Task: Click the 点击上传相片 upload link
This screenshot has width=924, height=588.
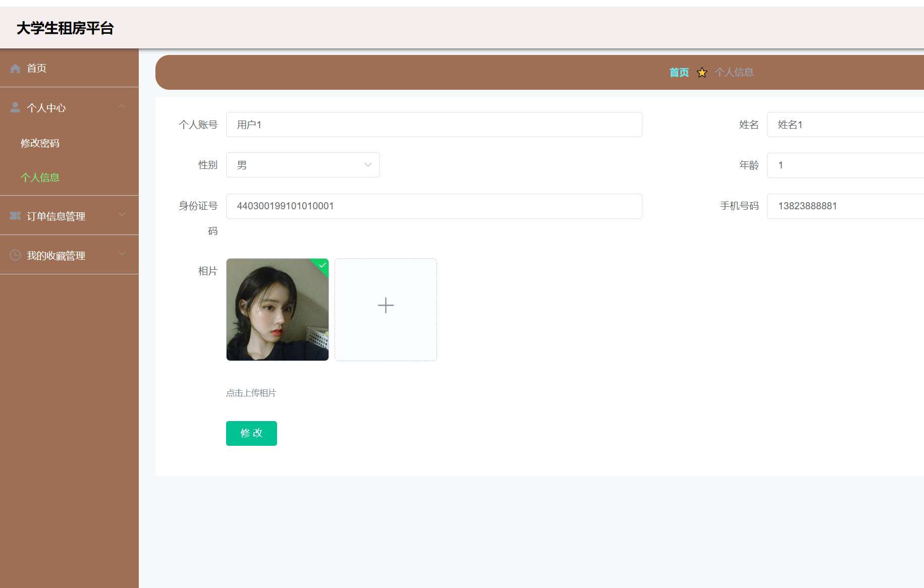Action: [251, 393]
